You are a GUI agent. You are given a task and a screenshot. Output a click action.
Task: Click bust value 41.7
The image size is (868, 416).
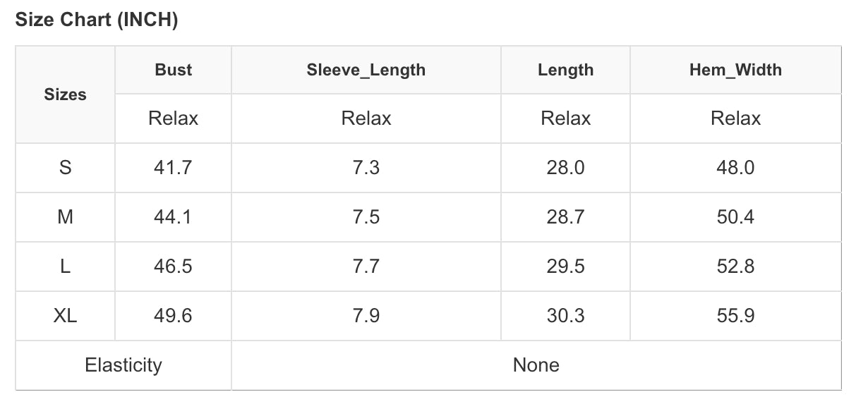[x=173, y=168]
